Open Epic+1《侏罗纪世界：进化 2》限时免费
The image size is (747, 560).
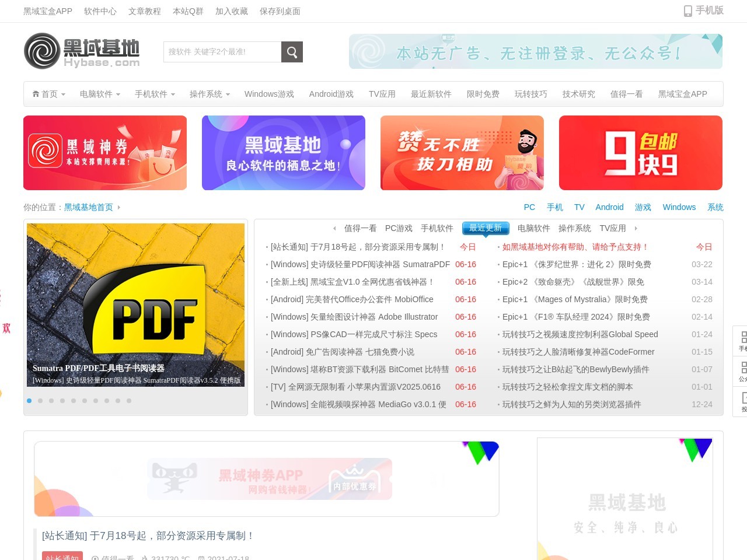[577, 264]
